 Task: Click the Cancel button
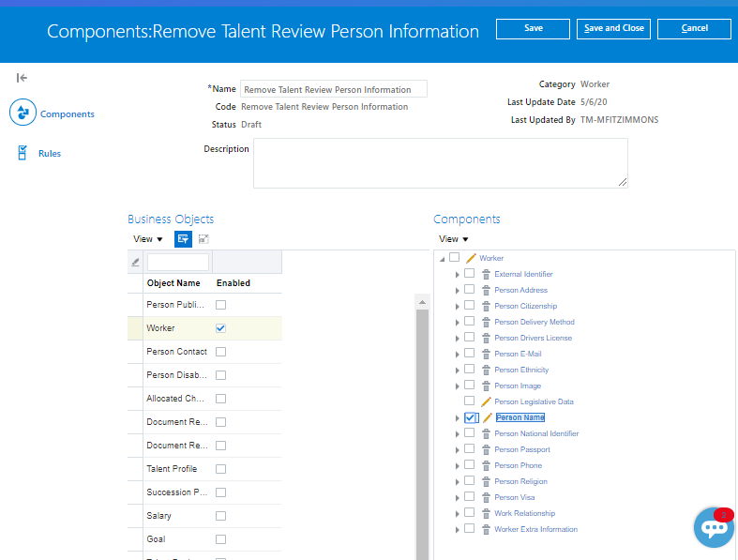(x=694, y=28)
